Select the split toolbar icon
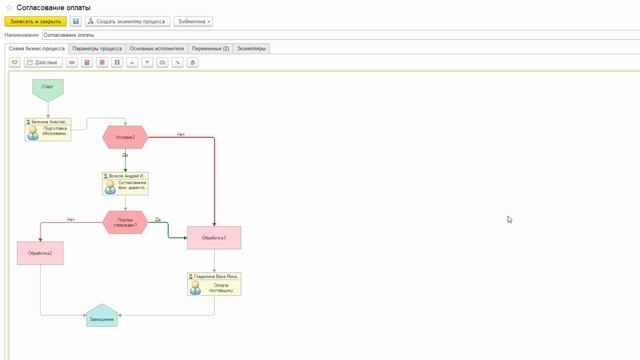This screenshot has width=640, height=360. coord(132,62)
